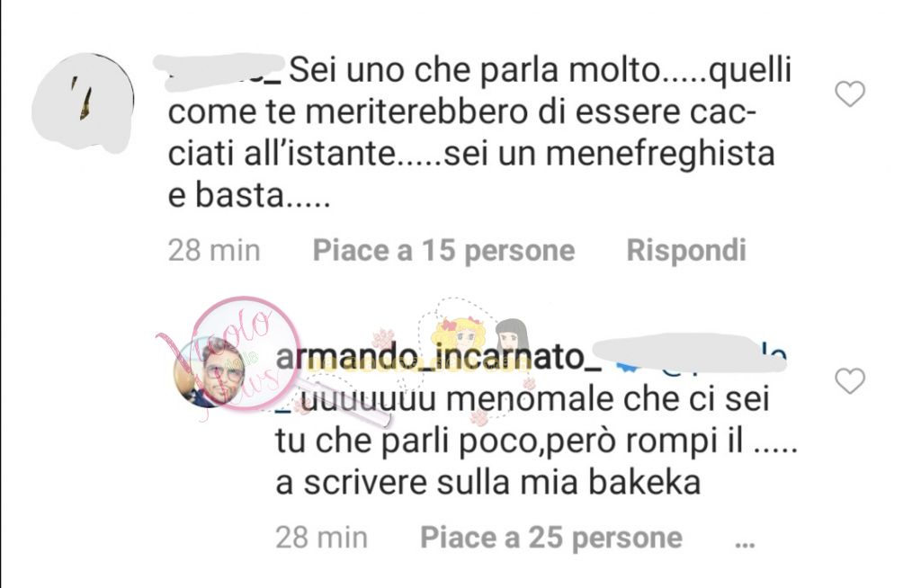Click the dark-haired cartoon girl watermark

tap(512, 338)
